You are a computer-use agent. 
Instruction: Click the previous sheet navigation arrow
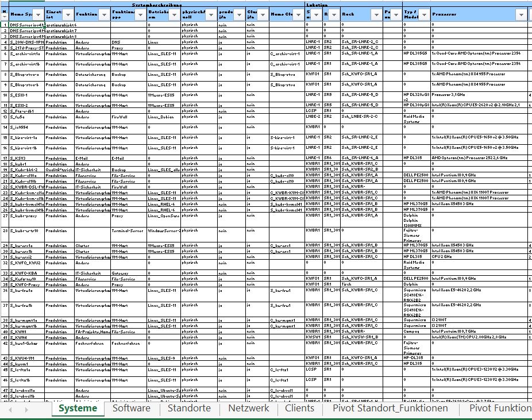10,410
